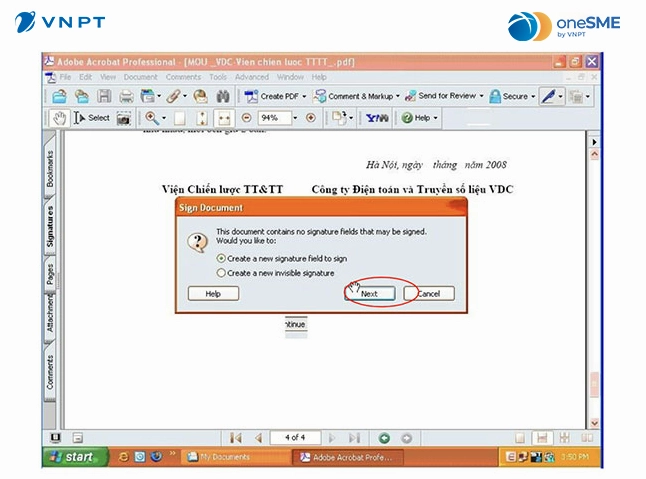This screenshot has height=479, width=646.
Task: Open the File menu
Action: pos(65,77)
